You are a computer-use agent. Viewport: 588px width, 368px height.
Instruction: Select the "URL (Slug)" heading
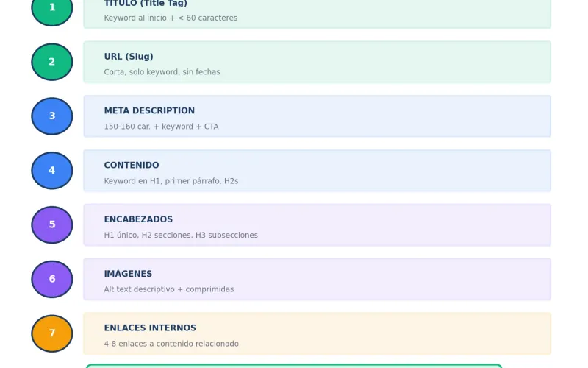(x=129, y=57)
